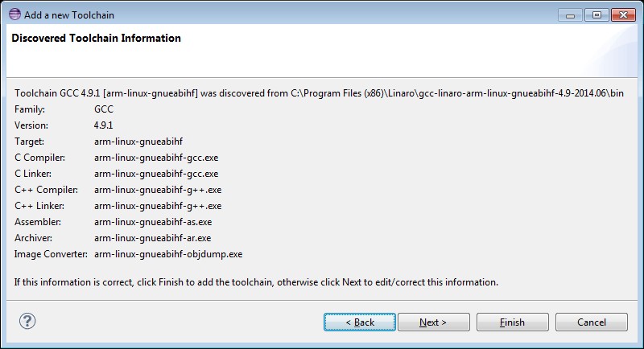The image size is (644, 349).
Task: Select the Assembler as.exe entry
Action: tap(153, 222)
